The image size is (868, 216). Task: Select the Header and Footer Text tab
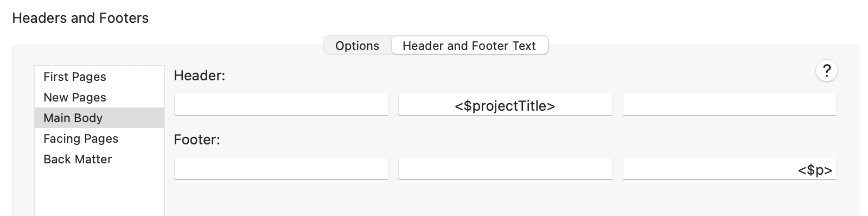(x=469, y=46)
